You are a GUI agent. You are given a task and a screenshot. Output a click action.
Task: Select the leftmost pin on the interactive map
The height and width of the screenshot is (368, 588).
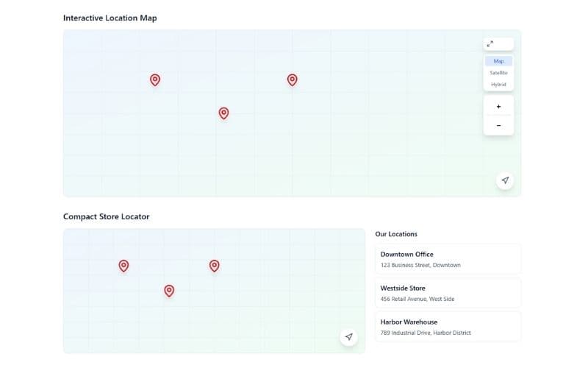tap(155, 79)
